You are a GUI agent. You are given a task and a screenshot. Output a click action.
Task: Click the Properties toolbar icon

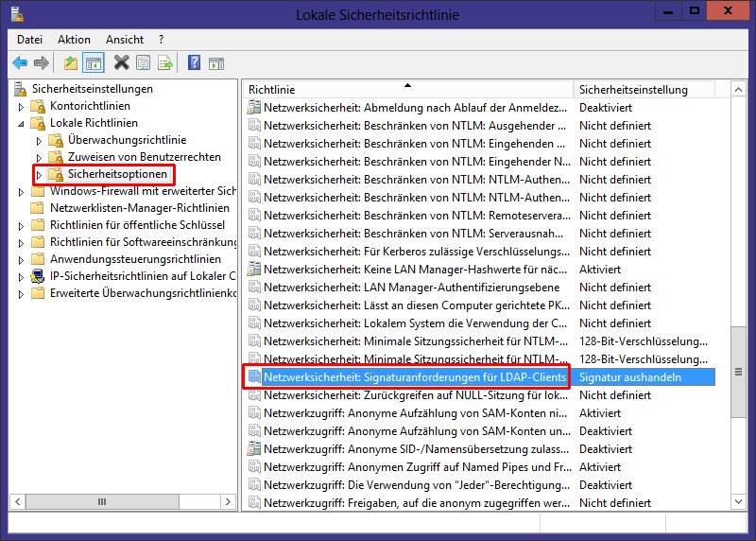[x=144, y=63]
